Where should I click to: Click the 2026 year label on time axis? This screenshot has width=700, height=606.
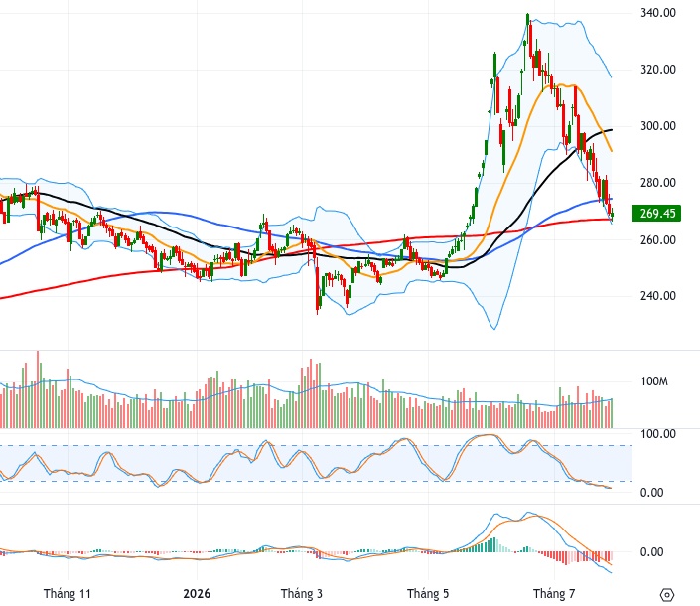click(197, 594)
